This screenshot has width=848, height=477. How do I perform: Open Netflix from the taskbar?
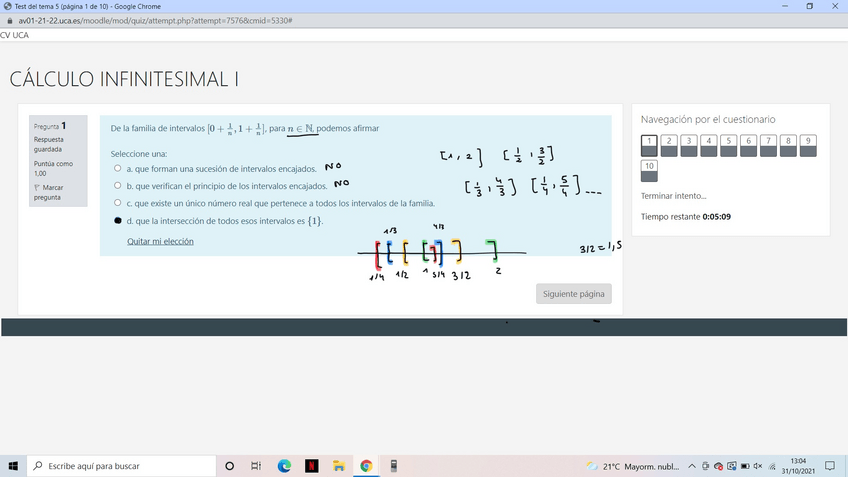(311, 466)
